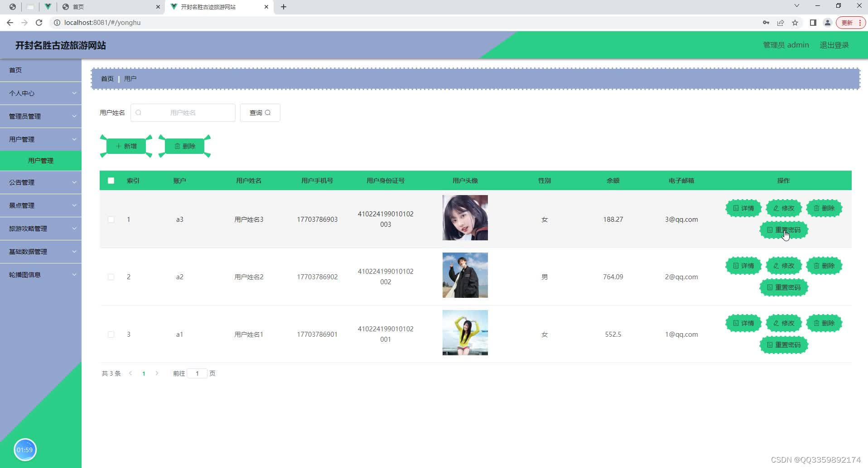
Task: Click the address bar URL field
Action: [403, 23]
